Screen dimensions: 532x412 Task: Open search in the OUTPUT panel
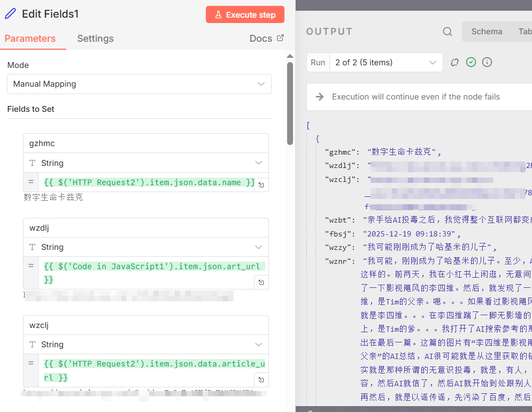pyautogui.click(x=447, y=32)
